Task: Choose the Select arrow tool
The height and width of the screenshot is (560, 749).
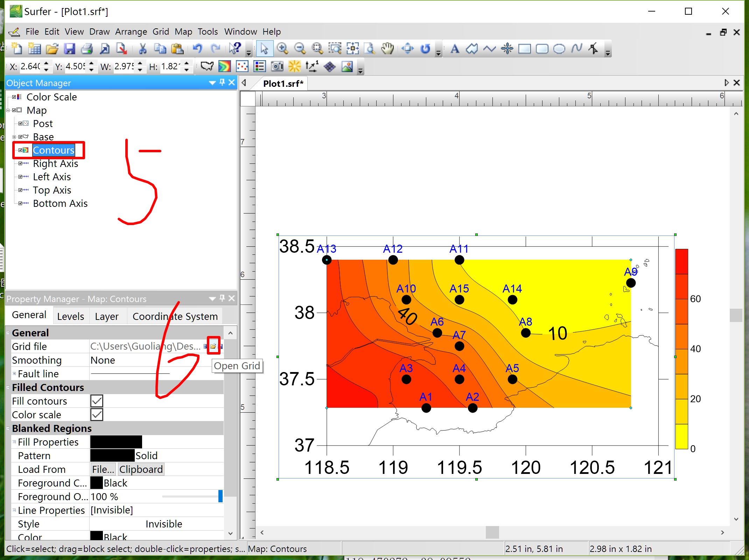Action: [x=264, y=49]
